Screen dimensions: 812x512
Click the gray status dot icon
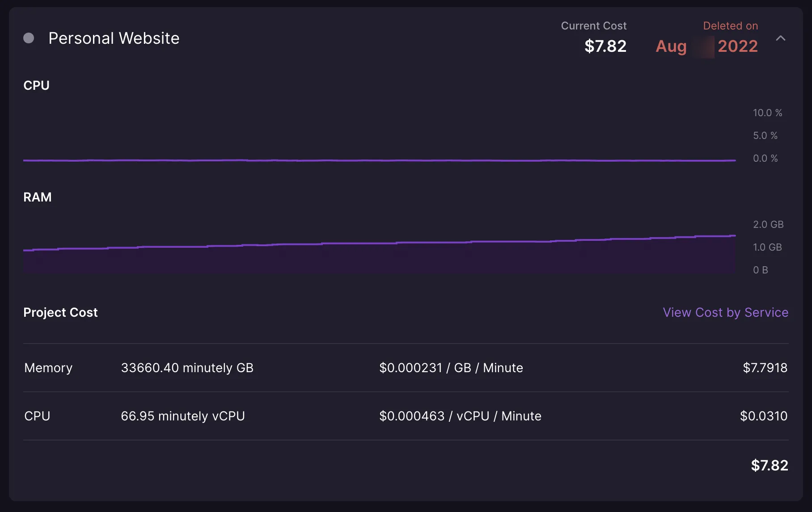[x=29, y=38]
